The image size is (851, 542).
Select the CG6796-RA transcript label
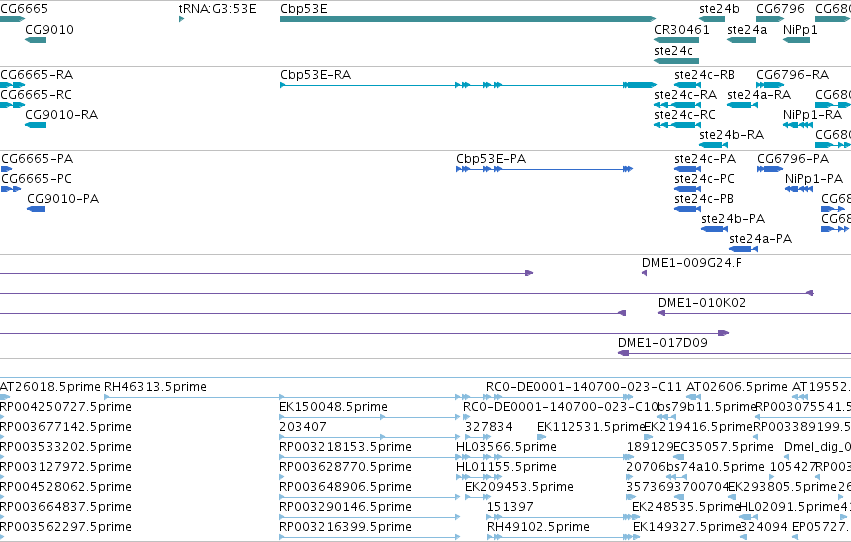pyautogui.click(x=792, y=74)
